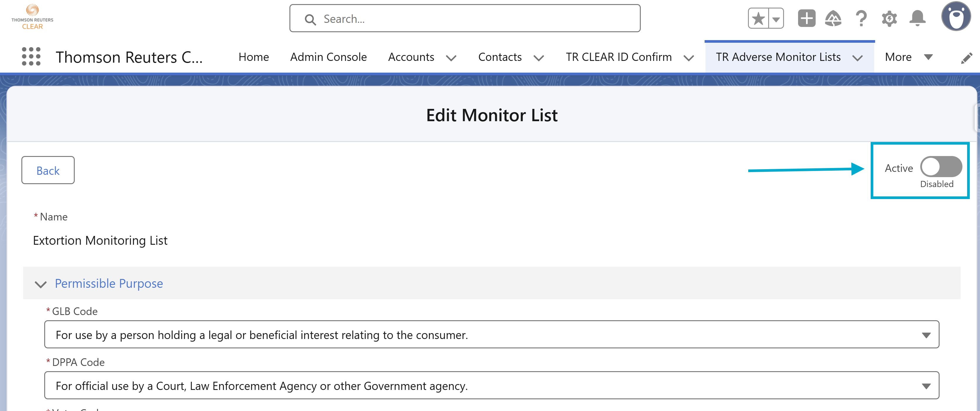Click the Back button
This screenshot has height=411, width=980.
48,170
